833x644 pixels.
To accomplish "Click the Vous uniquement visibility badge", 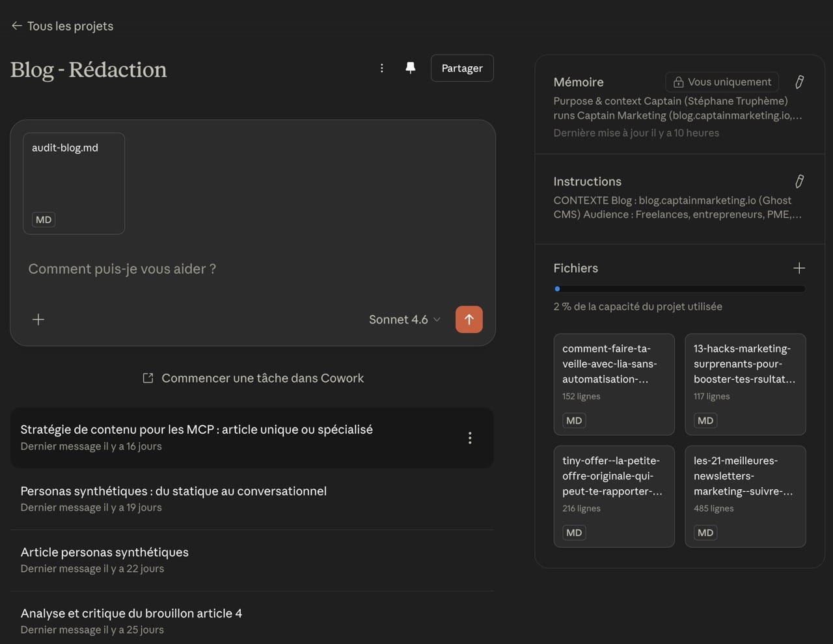I will 722,82.
